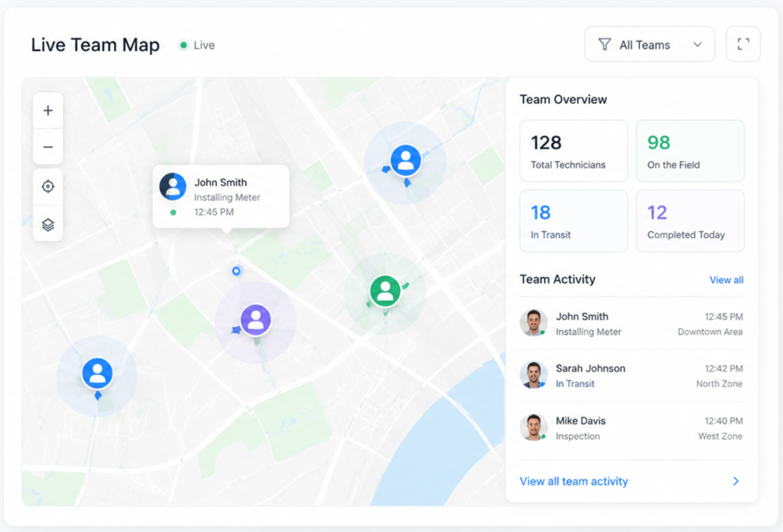The width and height of the screenshot is (783, 532).
Task: Click In Transit status under Sarah Johnson
Action: tap(575, 383)
